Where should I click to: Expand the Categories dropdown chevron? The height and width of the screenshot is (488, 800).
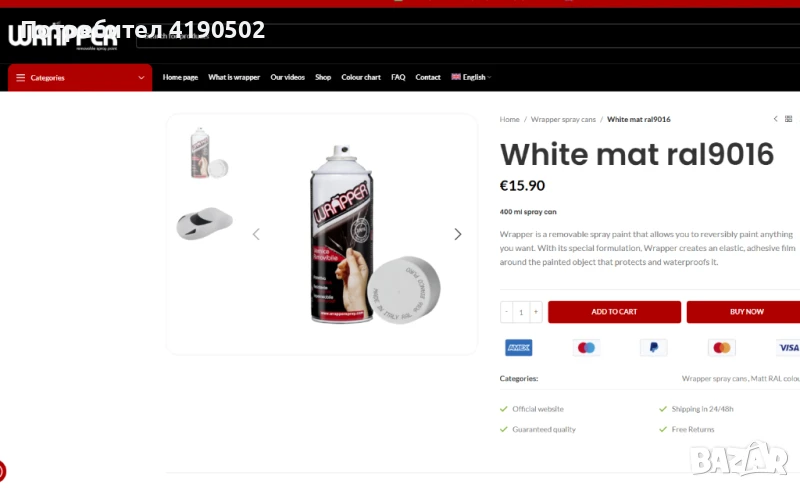[141, 78]
